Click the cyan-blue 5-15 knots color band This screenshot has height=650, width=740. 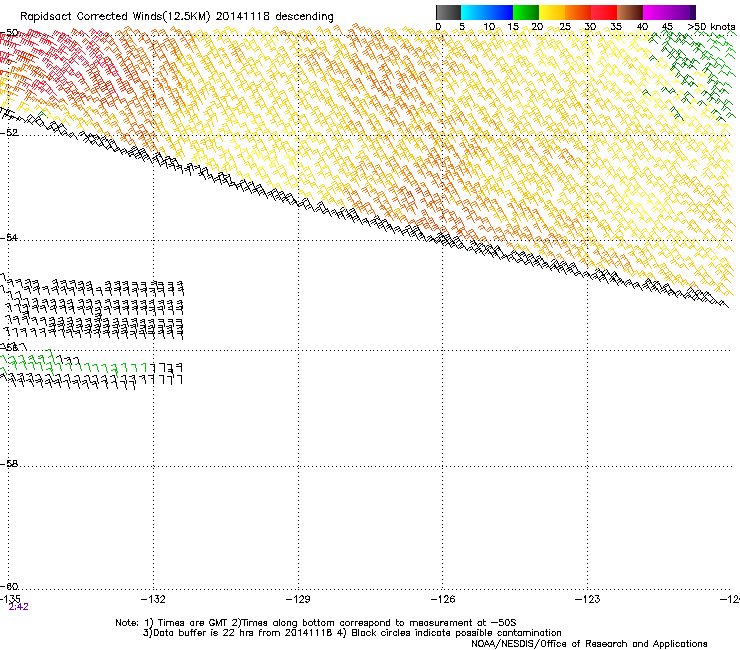(487, 12)
